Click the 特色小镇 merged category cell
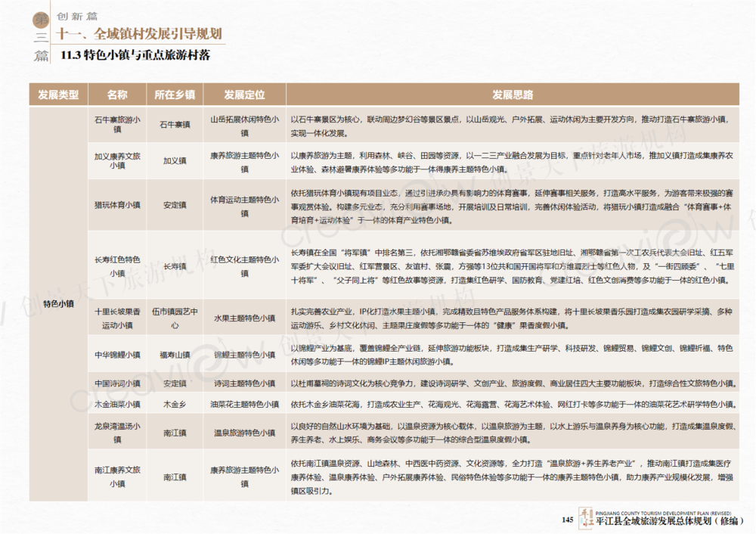The height and width of the screenshot is (534, 756). tap(58, 303)
